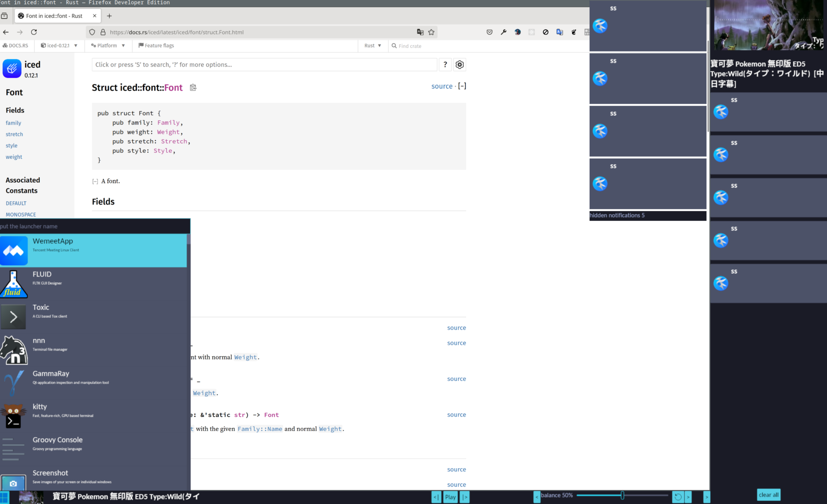
Task: Open the Rust dropdown in docs.rs bar
Action: [x=373, y=46]
